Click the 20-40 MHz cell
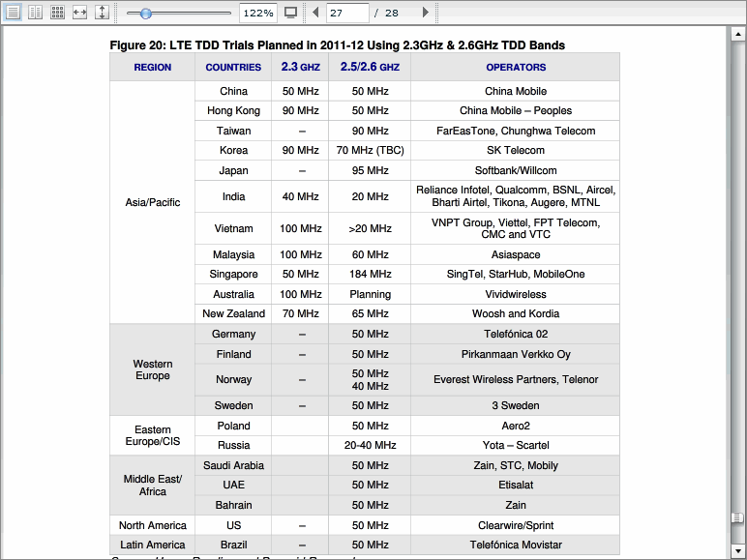 pyautogui.click(x=370, y=445)
